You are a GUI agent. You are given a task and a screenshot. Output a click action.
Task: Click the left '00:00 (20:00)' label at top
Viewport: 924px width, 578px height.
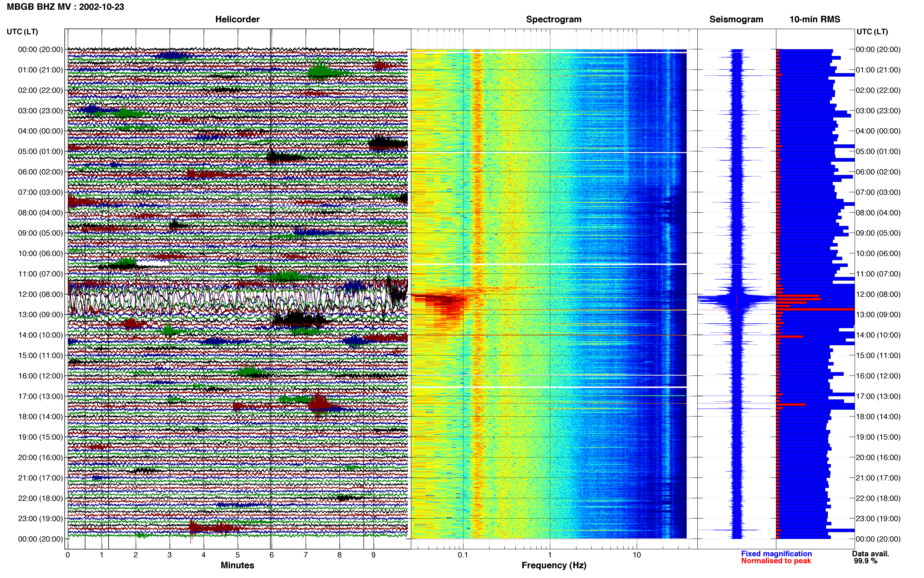click(x=41, y=50)
